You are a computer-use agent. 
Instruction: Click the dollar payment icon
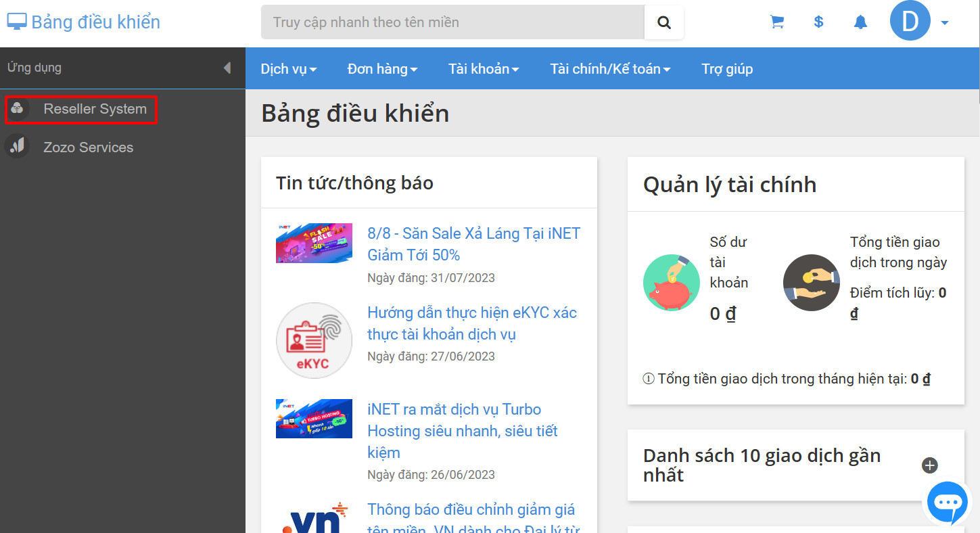point(818,22)
